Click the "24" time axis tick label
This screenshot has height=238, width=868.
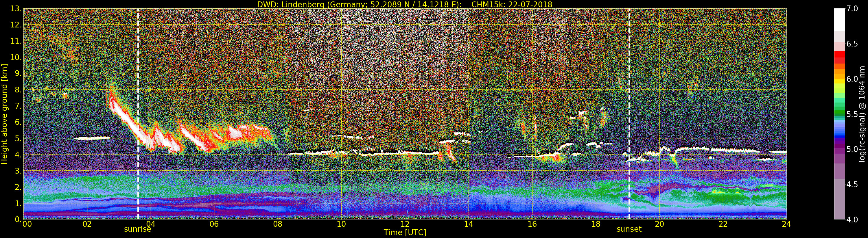786,224
